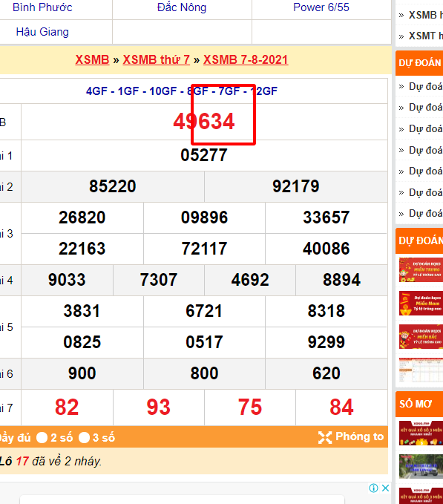The width and height of the screenshot is (443, 504).
Task: Open the Power 6/55 link
Action: pyautogui.click(x=321, y=7)
